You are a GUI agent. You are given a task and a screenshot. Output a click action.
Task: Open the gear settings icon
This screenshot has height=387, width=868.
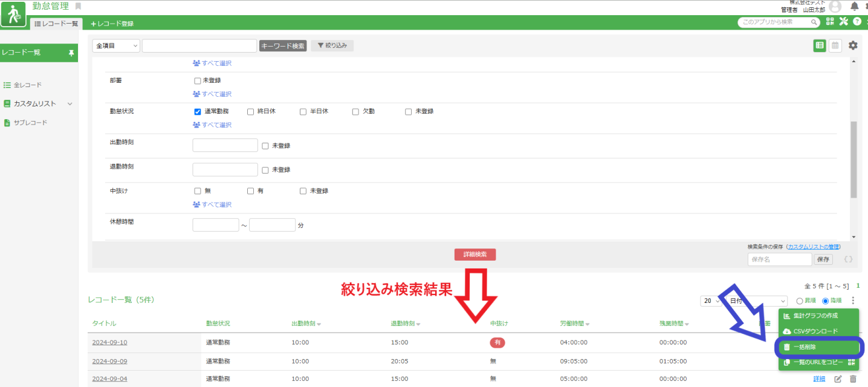point(853,45)
